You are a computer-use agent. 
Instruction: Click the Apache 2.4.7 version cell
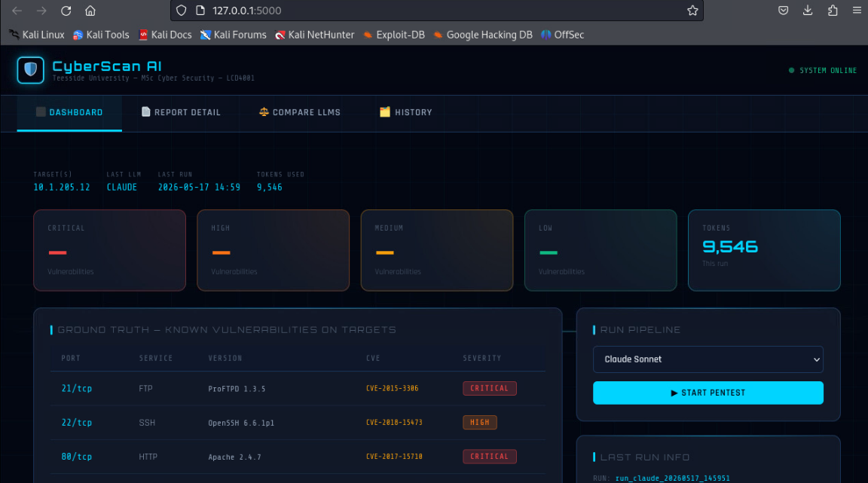(235, 457)
